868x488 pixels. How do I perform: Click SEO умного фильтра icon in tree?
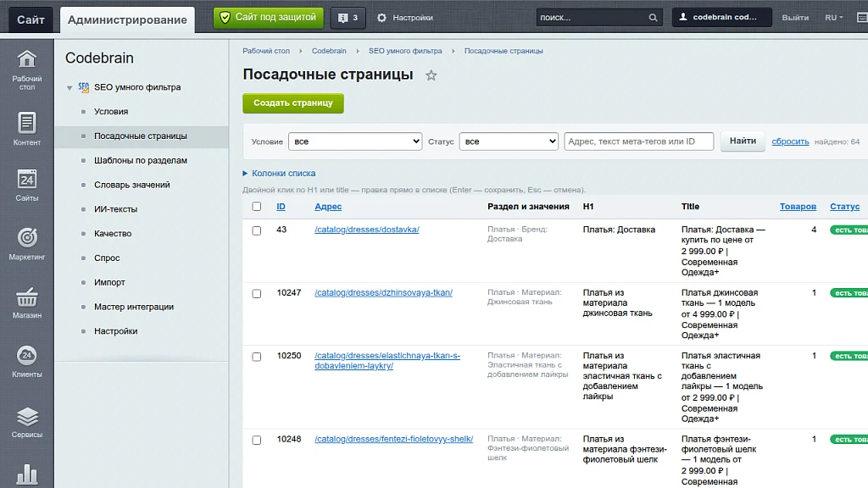(x=84, y=87)
